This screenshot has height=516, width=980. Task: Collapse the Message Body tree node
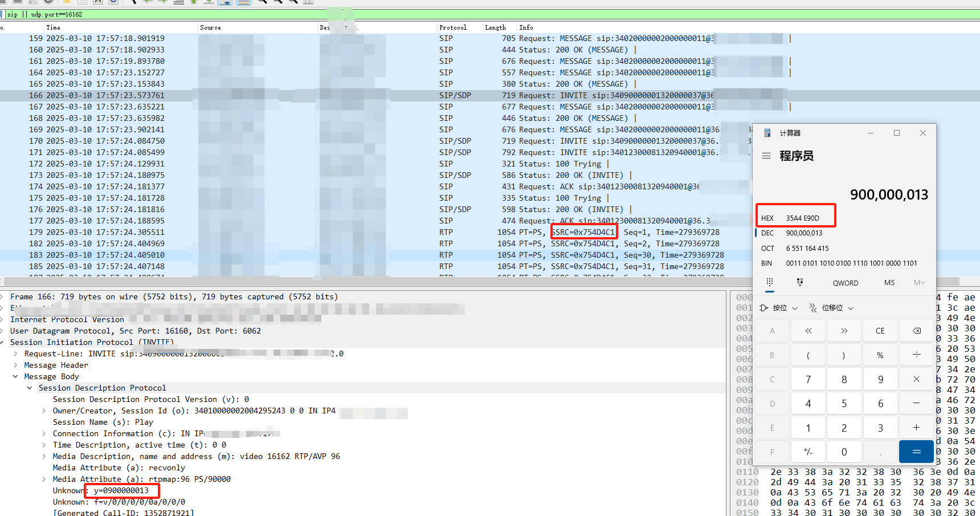(x=15, y=376)
